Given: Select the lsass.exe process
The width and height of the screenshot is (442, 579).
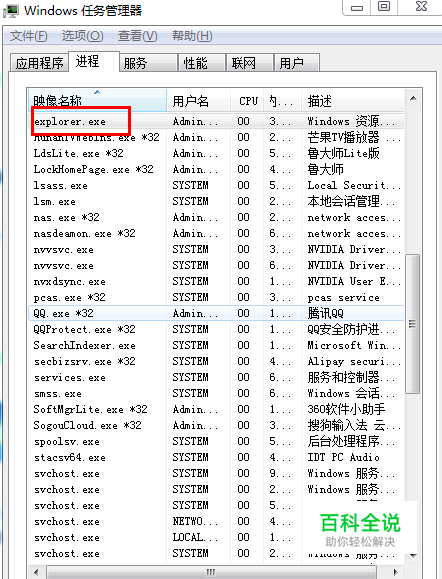Looking at the screenshot, I should pos(216,185).
